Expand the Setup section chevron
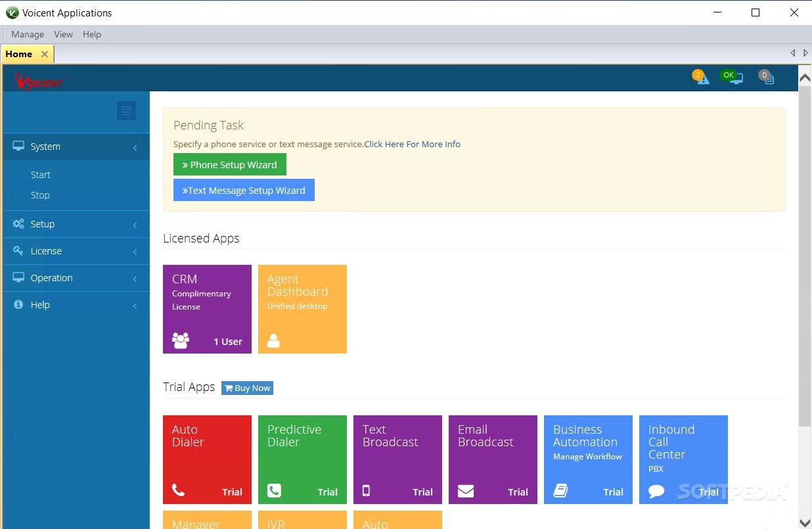This screenshot has height=529, width=812. [x=135, y=225]
